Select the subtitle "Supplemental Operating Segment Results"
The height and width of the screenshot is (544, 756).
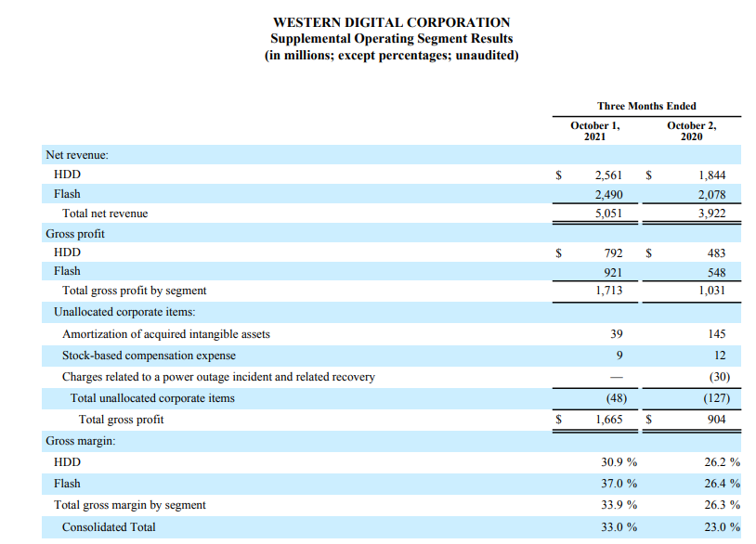[x=391, y=39]
